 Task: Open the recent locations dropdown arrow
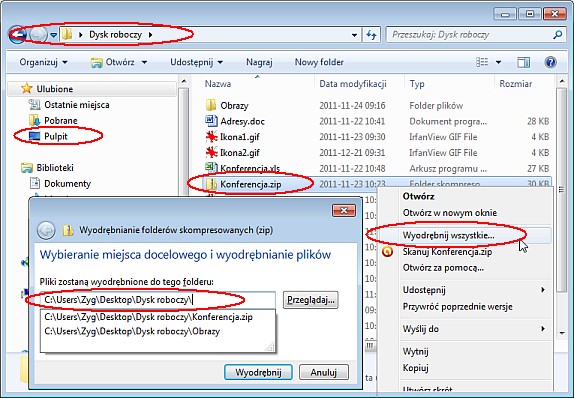coord(53,35)
